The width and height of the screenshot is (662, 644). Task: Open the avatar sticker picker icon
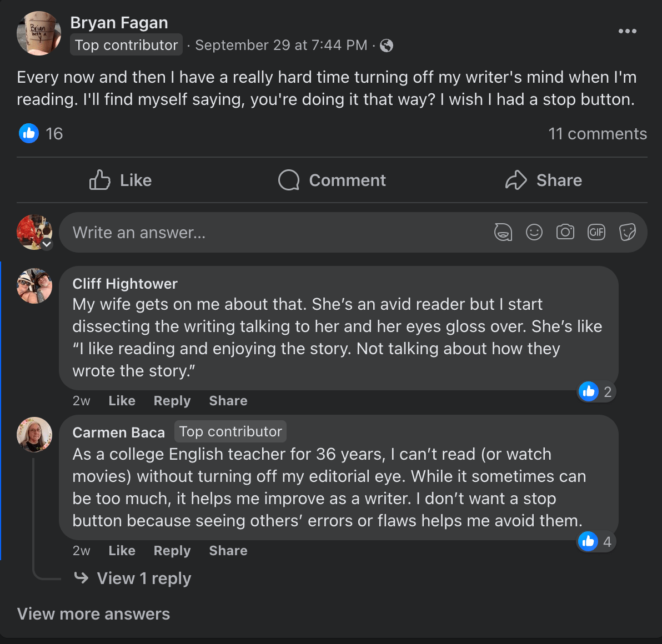click(503, 232)
